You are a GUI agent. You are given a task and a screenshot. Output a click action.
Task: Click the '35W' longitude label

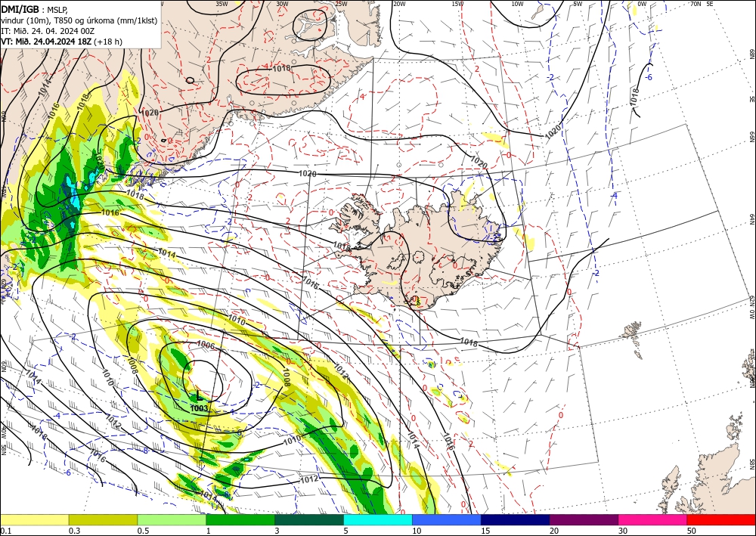tap(222, 4)
